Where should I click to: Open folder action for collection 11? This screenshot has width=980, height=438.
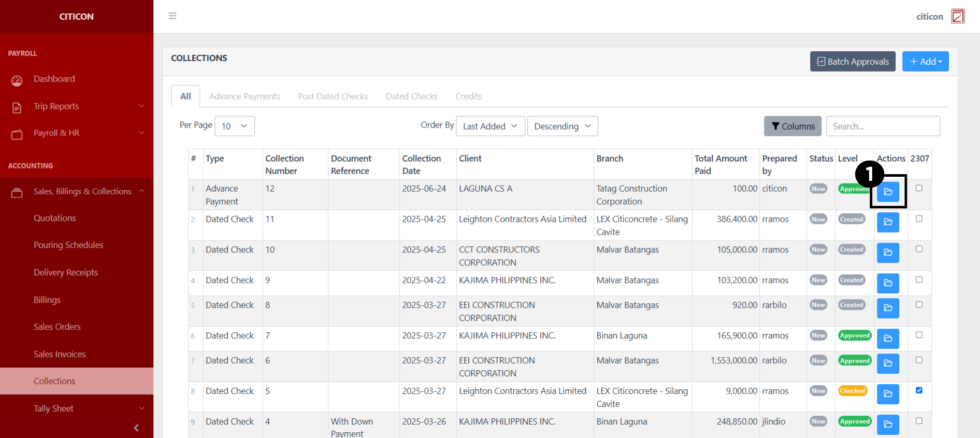pos(888,222)
